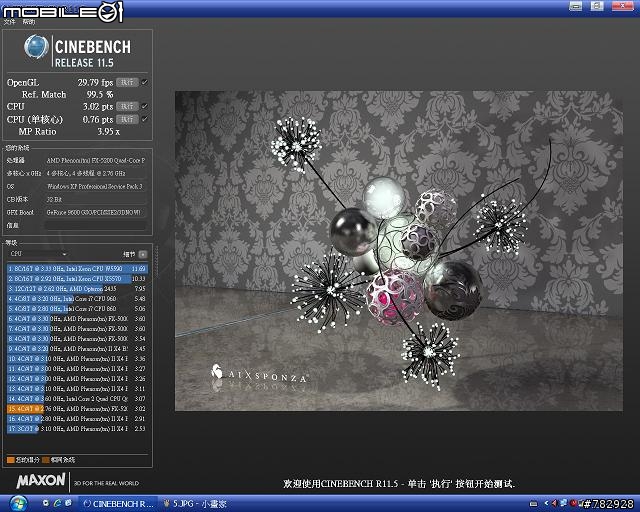Minimize the Cinebench window
Image resolution: width=640 pixels, height=512 pixels.
click(x=576, y=6)
